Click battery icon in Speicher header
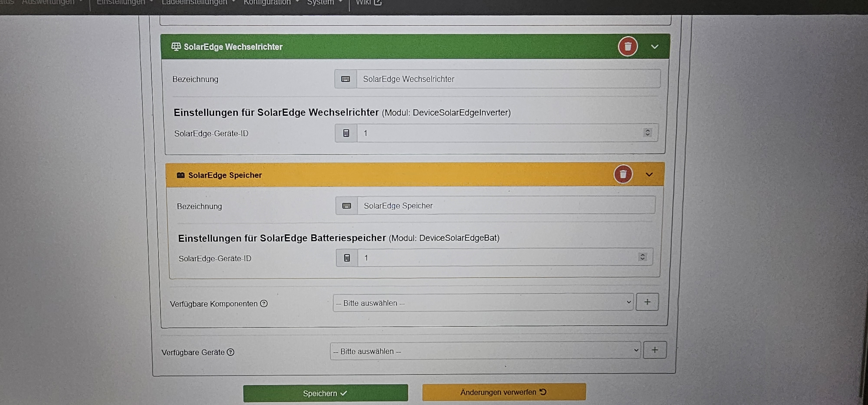 (x=181, y=175)
